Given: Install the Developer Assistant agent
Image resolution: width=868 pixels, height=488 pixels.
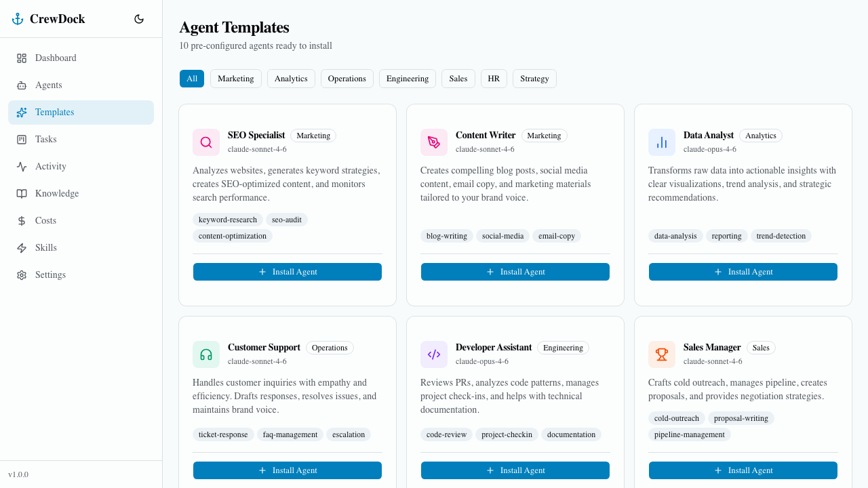Looking at the screenshot, I should (x=515, y=470).
